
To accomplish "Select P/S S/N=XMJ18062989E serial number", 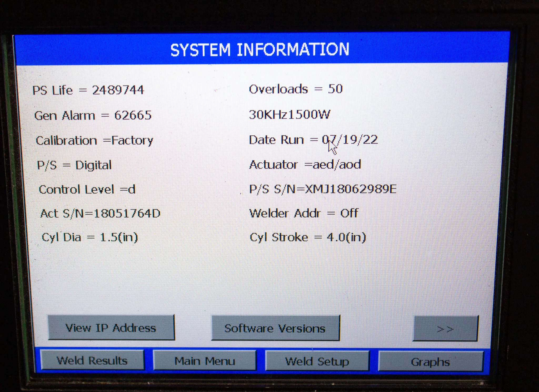I will point(323,189).
